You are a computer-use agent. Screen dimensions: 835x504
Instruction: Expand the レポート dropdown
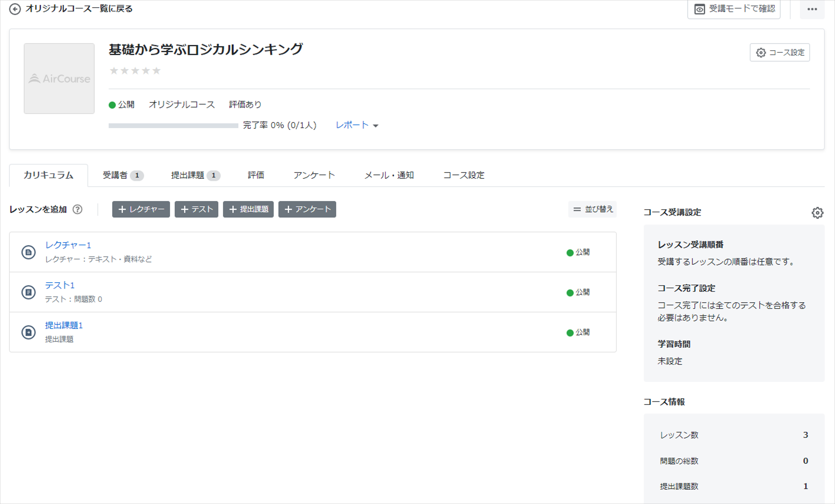coord(356,125)
